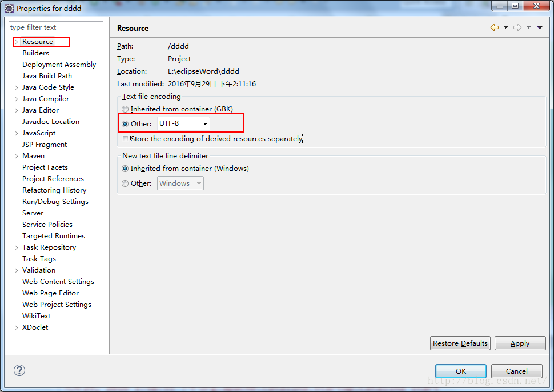The height and width of the screenshot is (392, 554).
Task: Select Task Repository item
Action: 49,247
